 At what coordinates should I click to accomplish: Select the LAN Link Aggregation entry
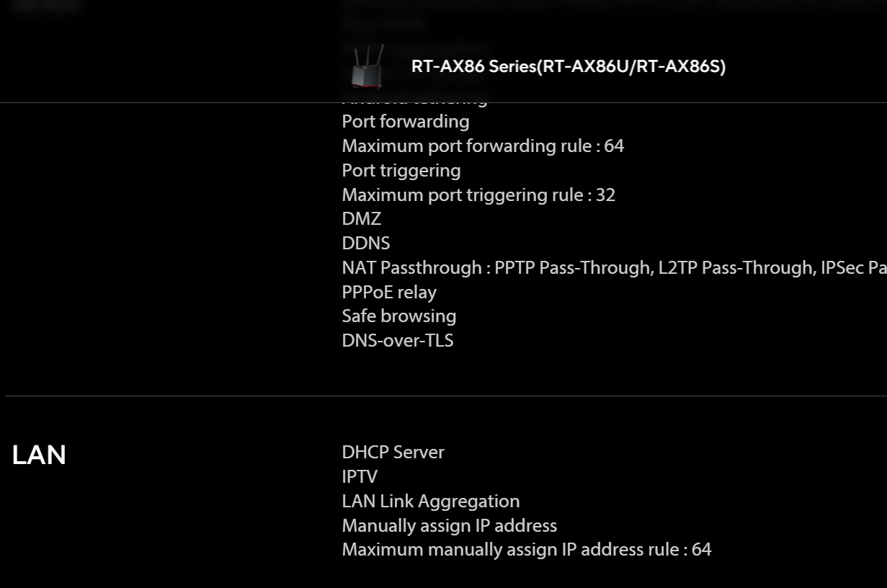pos(431,501)
